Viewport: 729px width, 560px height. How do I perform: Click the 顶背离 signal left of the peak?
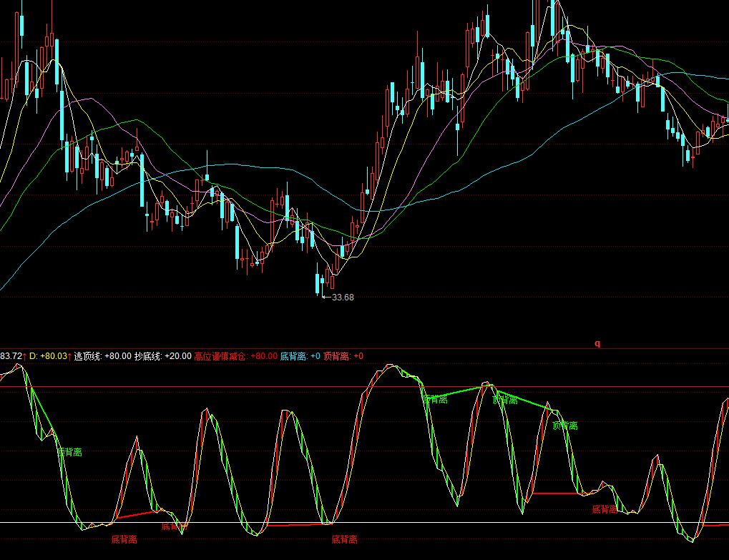[435, 400]
